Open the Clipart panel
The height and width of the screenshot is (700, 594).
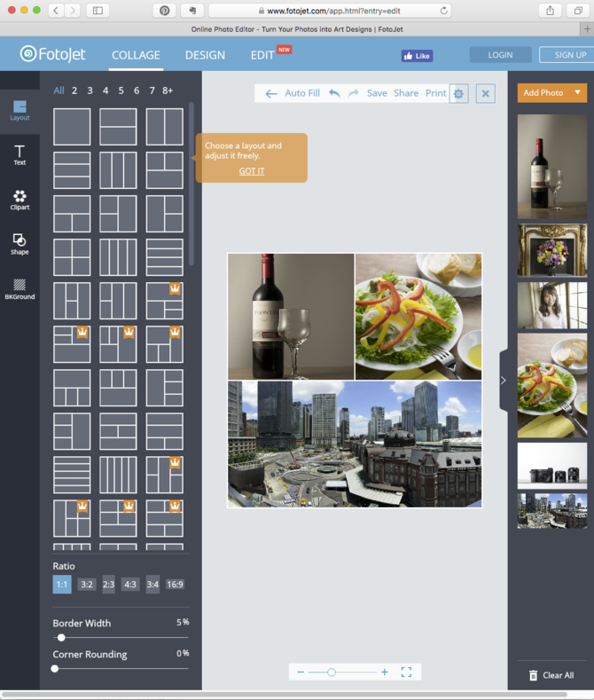point(20,200)
